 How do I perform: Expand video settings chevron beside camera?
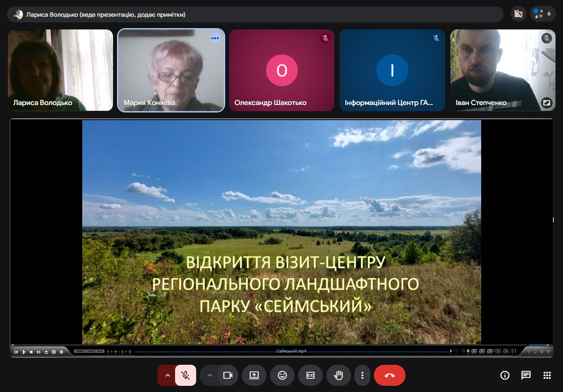pyautogui.click(x=209, y=375)
